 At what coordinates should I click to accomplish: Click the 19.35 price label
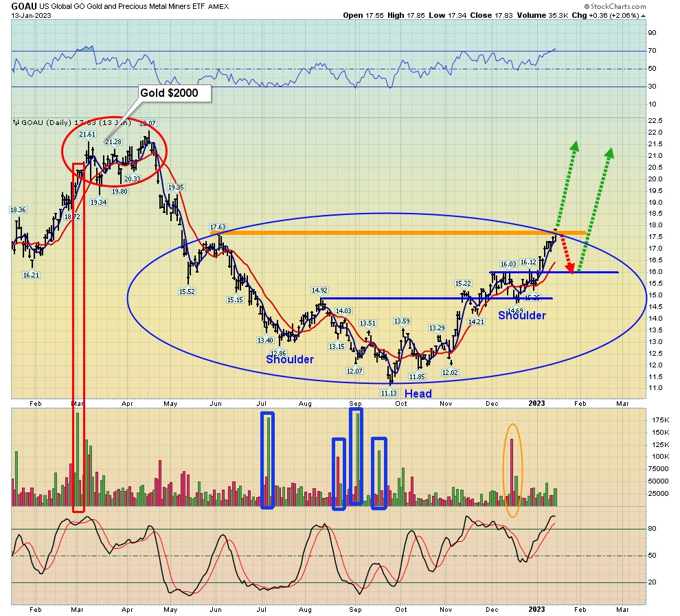176,187
